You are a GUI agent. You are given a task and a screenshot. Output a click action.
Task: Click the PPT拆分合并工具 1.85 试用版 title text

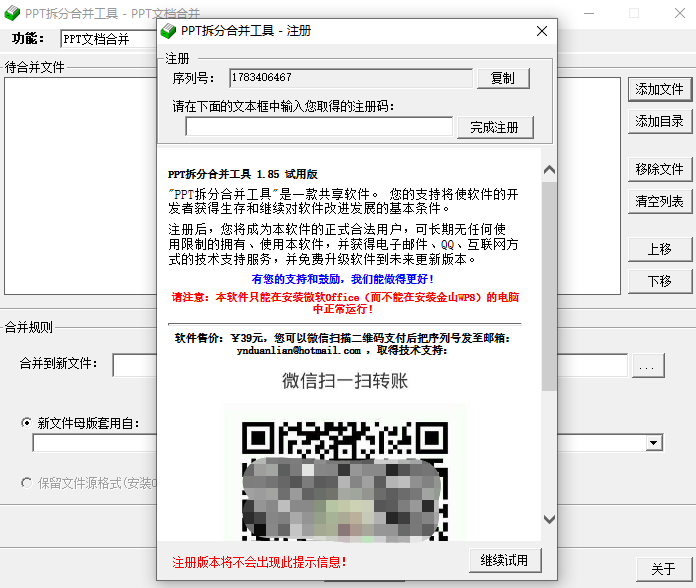243,174
